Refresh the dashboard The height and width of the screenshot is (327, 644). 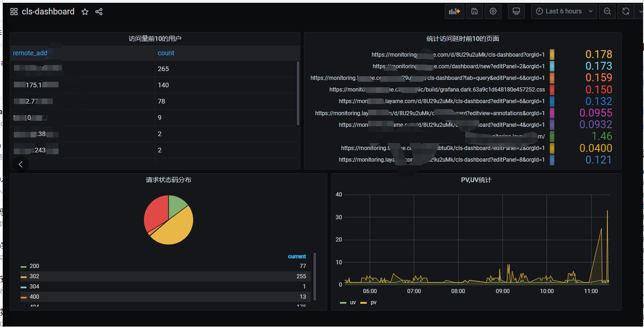626,12
